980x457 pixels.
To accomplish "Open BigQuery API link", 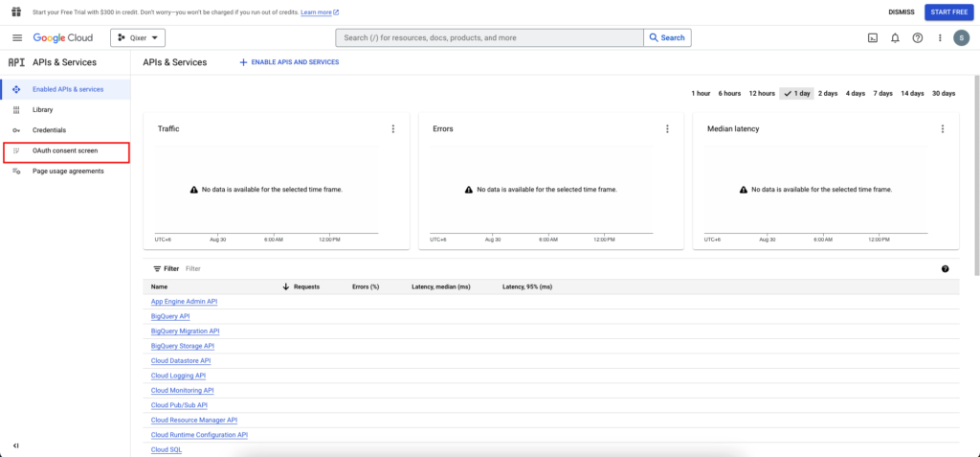I will point(170,316).
